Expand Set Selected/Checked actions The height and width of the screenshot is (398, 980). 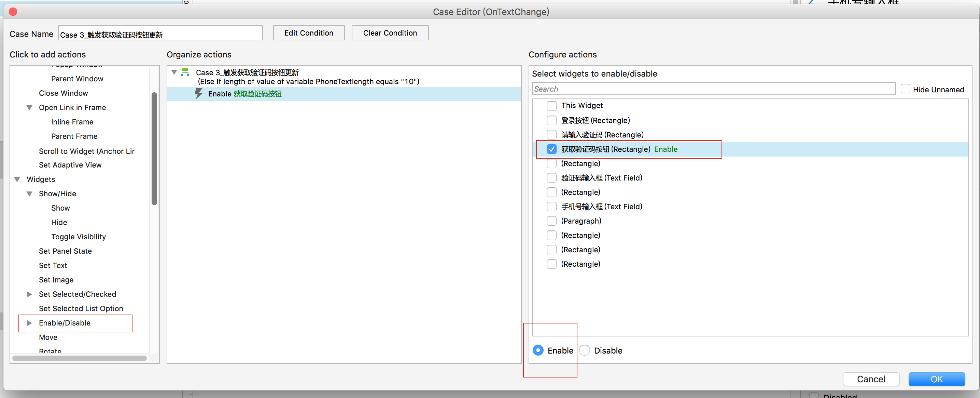coord(29,294)
